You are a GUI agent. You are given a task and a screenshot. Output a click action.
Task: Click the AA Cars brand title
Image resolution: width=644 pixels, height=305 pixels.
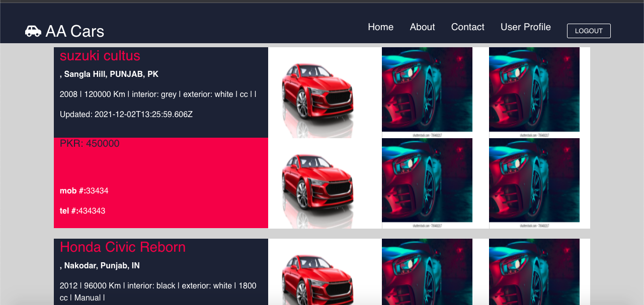[x=75, y=31]
